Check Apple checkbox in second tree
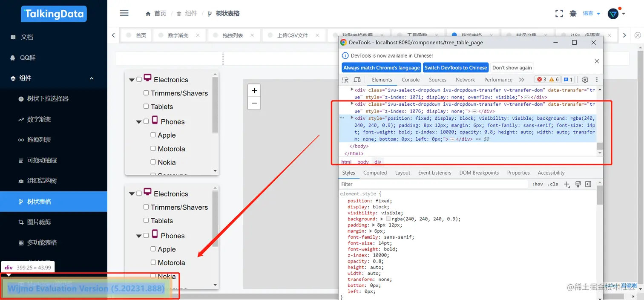 click(153, 249)
